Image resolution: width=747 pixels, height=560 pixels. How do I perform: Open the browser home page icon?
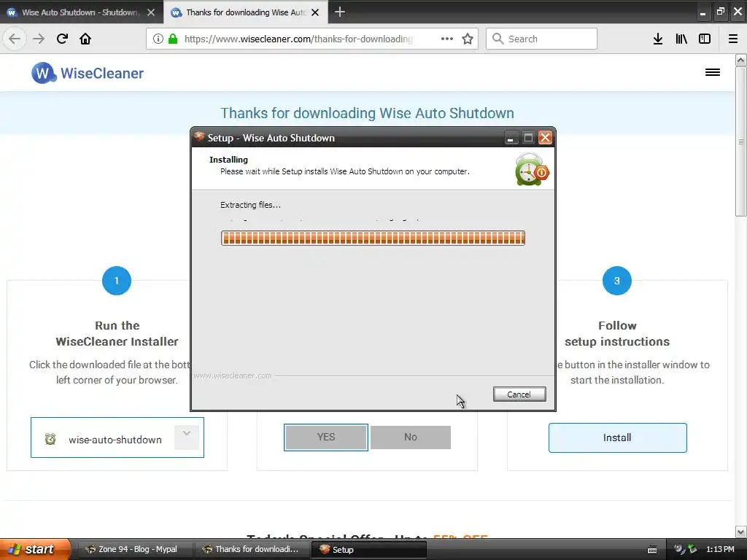tap(85, 39)
